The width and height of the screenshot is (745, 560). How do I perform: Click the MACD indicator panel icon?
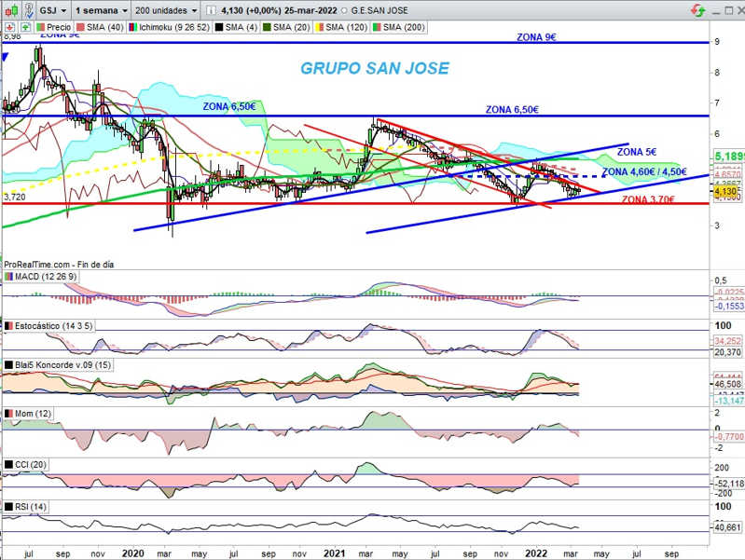point(8,277)
